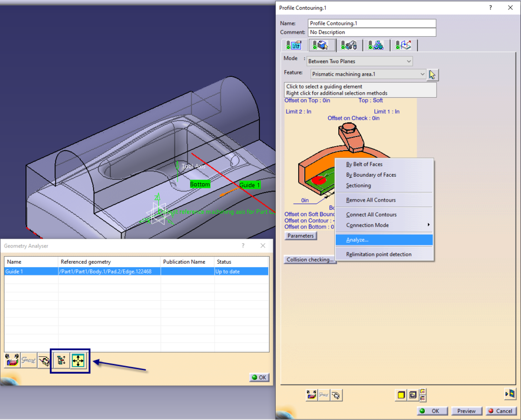Choose Analyze... from the context menu
Viewport: 521px width, 420px height.
pos(357,240)
